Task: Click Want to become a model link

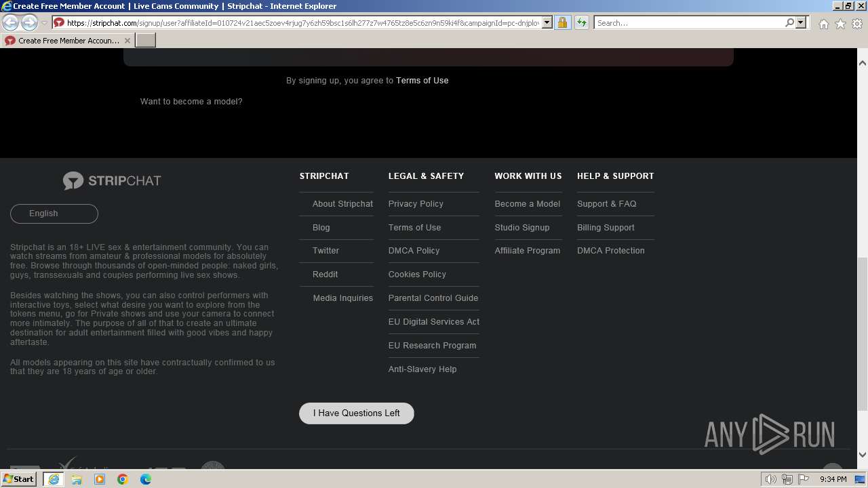Action: (x=191, y=102)
